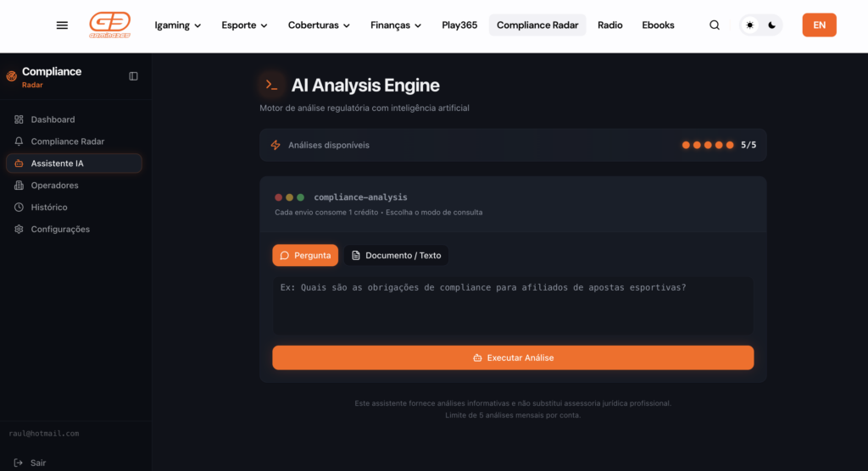Open the Play365 menu item
Screen dimensions: 868x471
[x=459, y=25]
